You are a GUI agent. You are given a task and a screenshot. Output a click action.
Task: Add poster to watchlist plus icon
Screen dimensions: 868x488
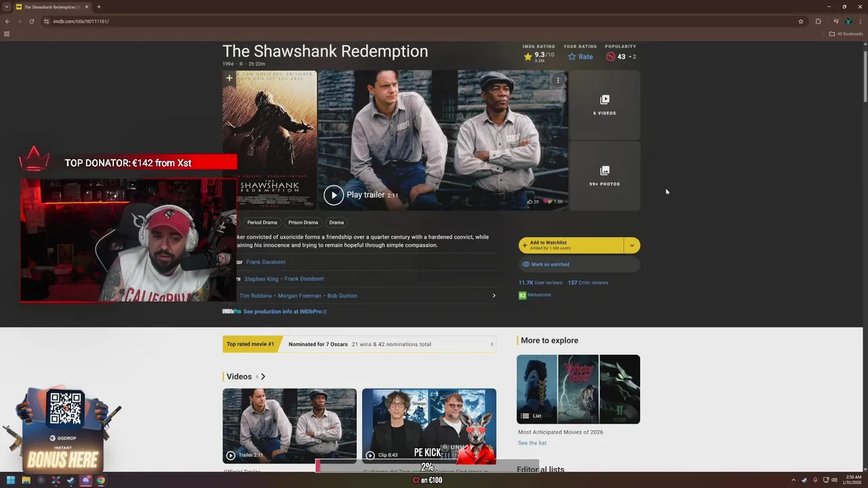(229, 79)
